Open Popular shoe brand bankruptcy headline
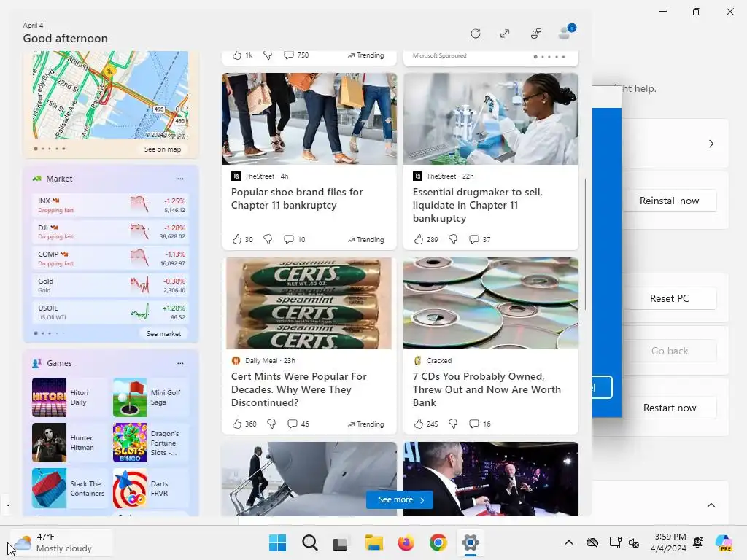Image resolution: width=747 pixels, height=560 pixels. (x=297, y=198)
